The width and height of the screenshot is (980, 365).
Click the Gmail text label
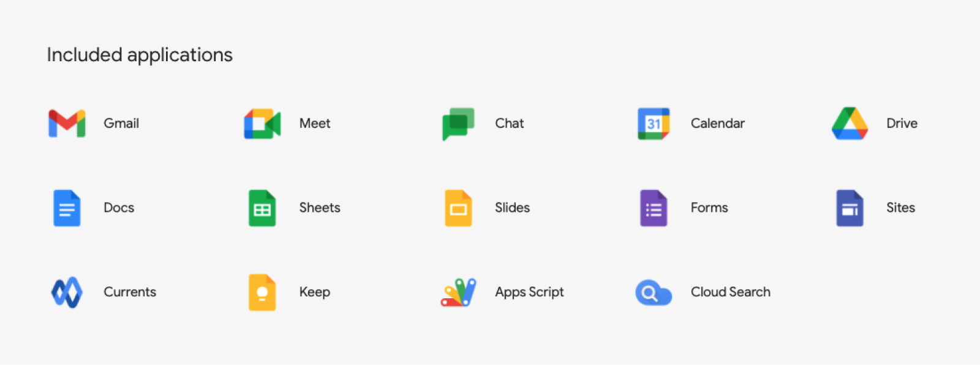point(121,123)
